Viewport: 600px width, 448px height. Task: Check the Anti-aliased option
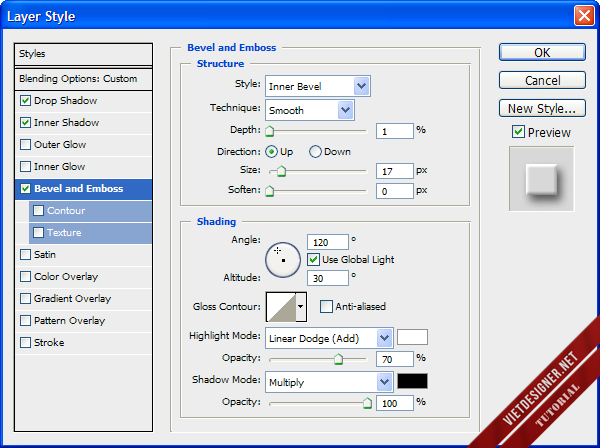click(326, 306)
